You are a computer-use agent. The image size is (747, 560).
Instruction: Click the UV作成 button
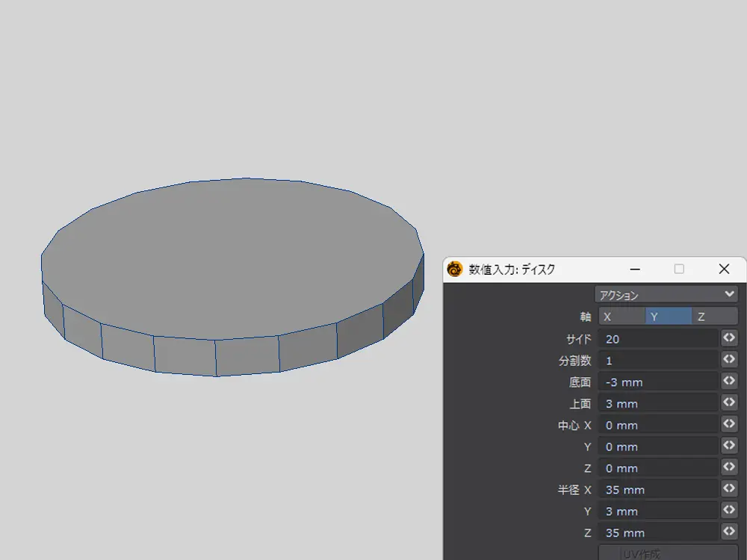click(x=658, y=553)
